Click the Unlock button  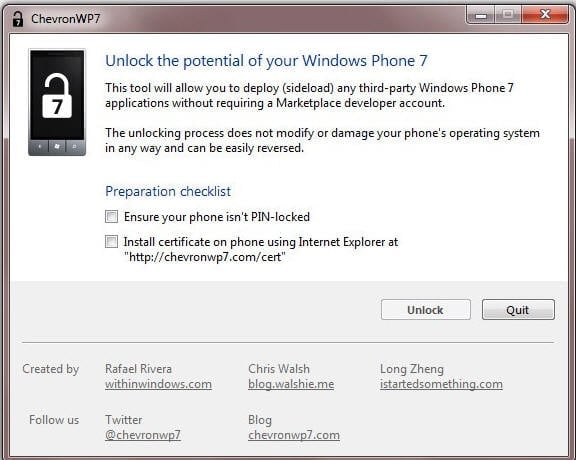[x=425, y=310]
